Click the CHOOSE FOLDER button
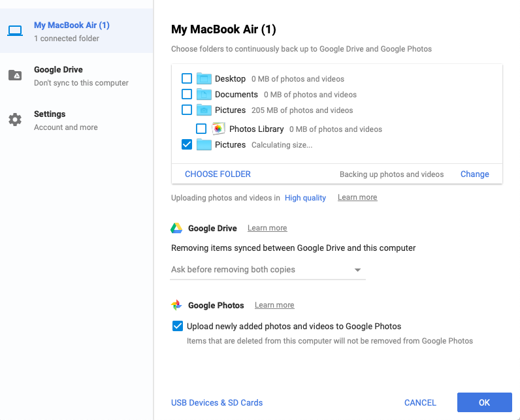520x420 pixels. point(218,174)
